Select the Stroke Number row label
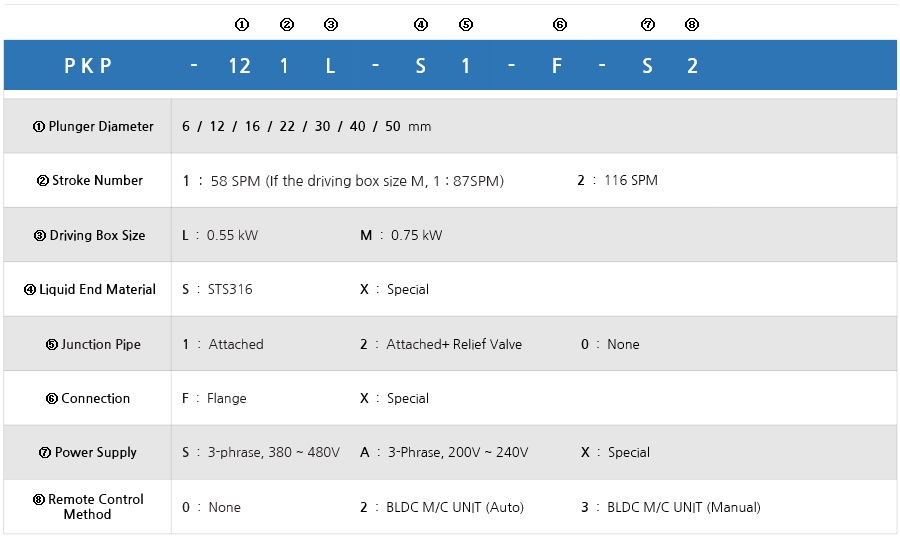 coord(90,181)
